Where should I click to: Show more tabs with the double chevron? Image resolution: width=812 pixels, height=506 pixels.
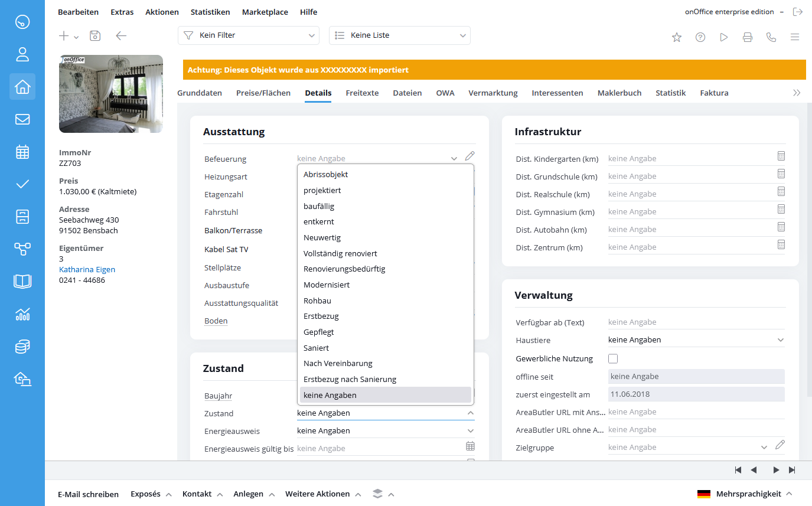click(x=797, y=93)
